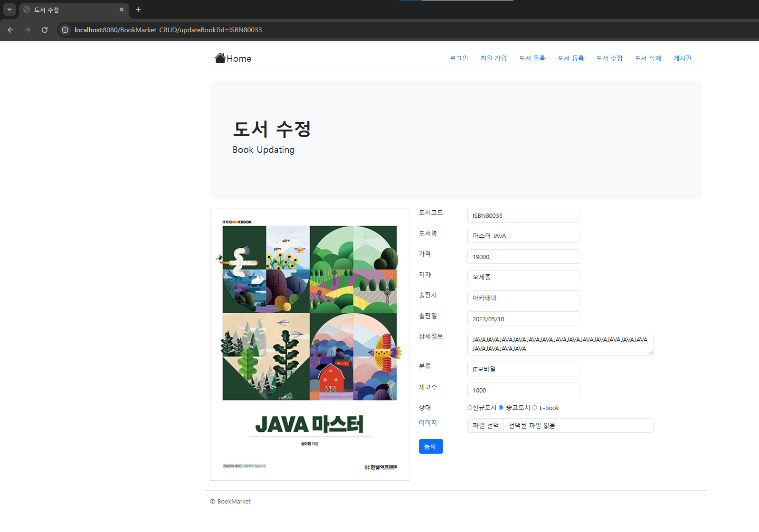Select the 도서 수정 browser tab

(74, 10)
